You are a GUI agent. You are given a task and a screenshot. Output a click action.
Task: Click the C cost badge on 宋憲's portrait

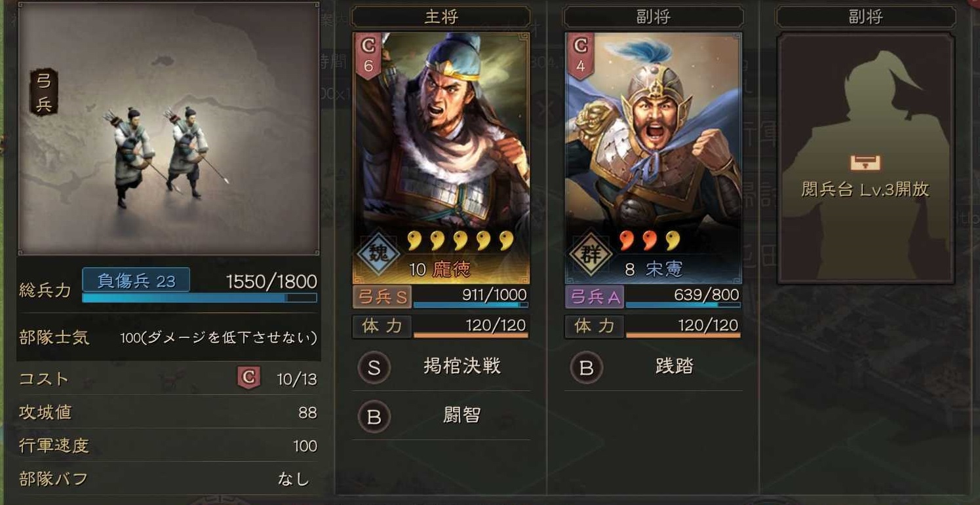click(581, 56)
